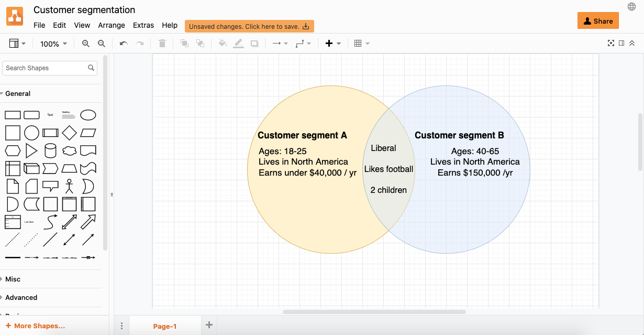Choose the actor stick figure shape
Screen dimensions: 644x335
pos(69,186)
